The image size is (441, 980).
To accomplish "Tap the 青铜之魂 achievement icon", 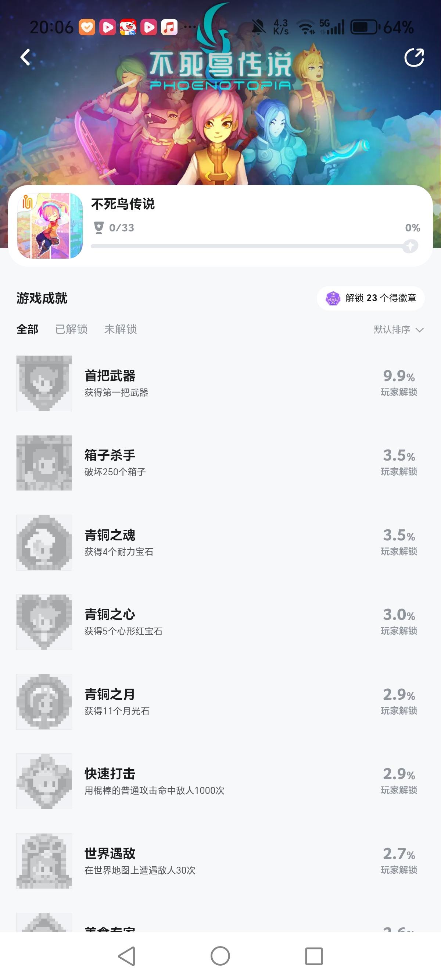I will (44, 542).
